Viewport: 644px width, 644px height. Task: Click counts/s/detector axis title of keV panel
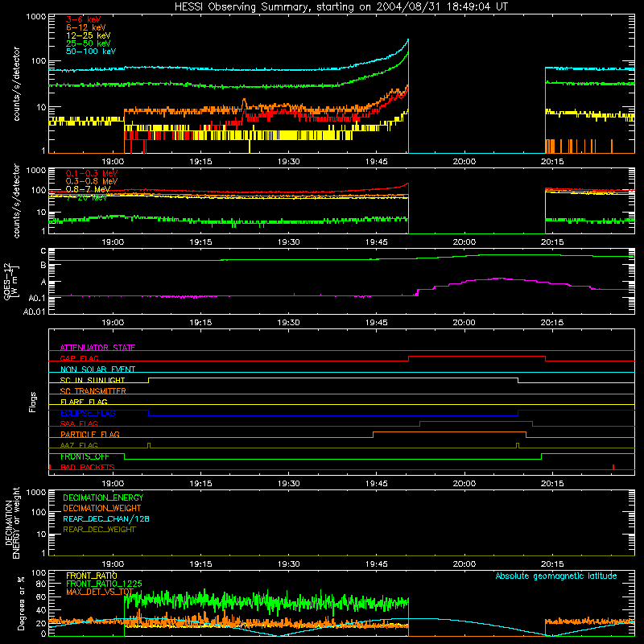(x=16, y=84)
